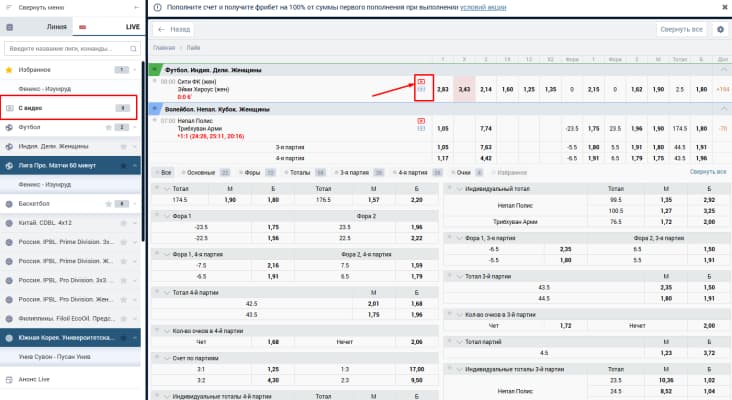Toggle the favorite star for Индия. Дели. Женщины
The width and height of the screenshot is (732, 400).
coord(124,147)
